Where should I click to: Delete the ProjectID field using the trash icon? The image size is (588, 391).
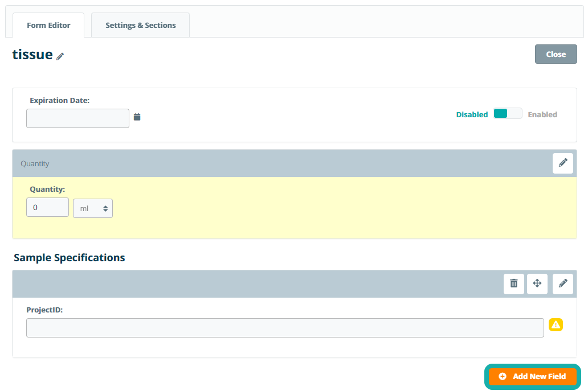click(513, 283)
